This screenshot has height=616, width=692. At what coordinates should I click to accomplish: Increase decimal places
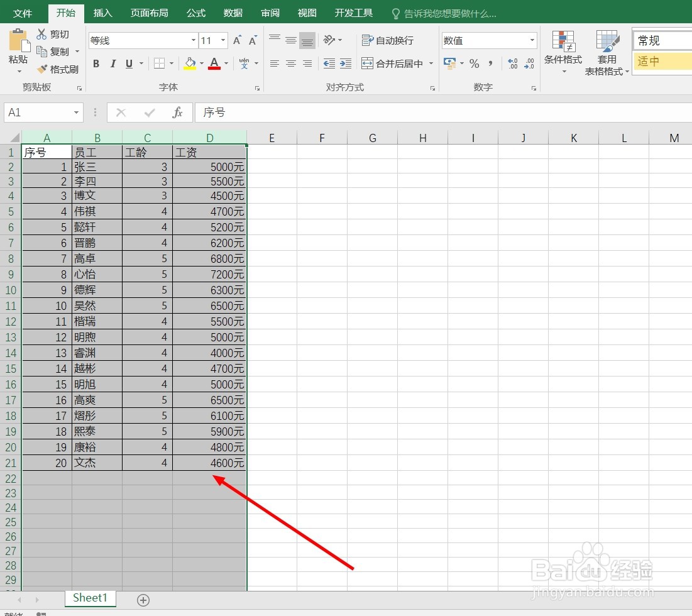(x=512, y=63)
